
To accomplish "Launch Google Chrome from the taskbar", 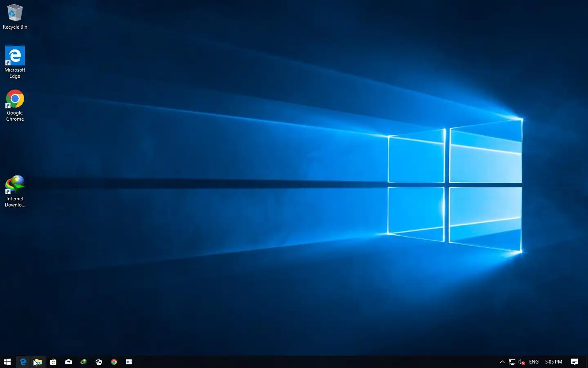I will coord(114,362).
